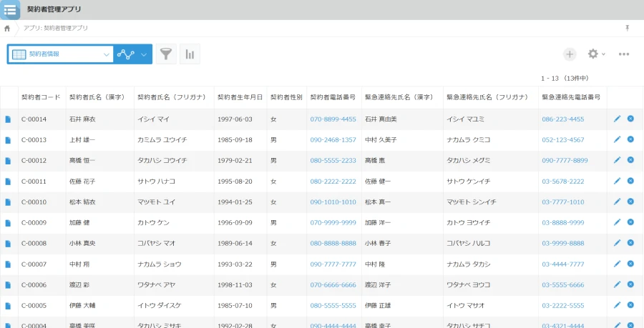The width and height of the screenshot is (644, 328).
Task: Sort by 契約者電話番号 column header
Action: click(333, 98)
